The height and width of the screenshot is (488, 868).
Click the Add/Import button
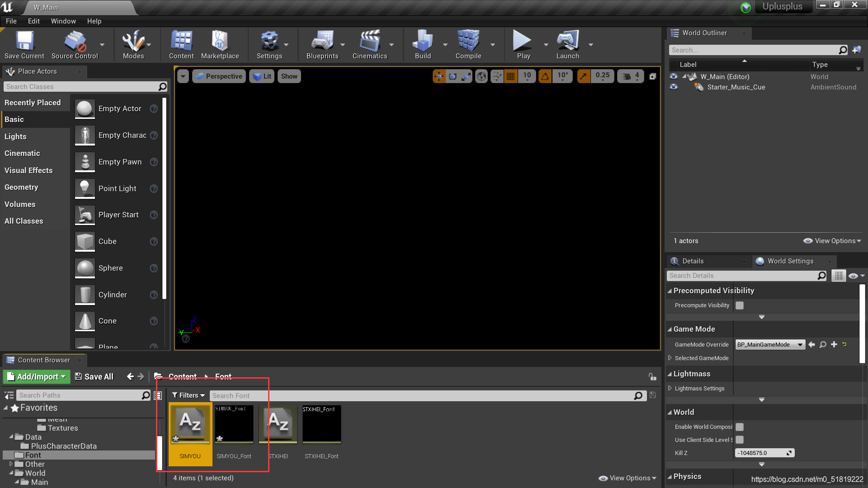(37, 377)
